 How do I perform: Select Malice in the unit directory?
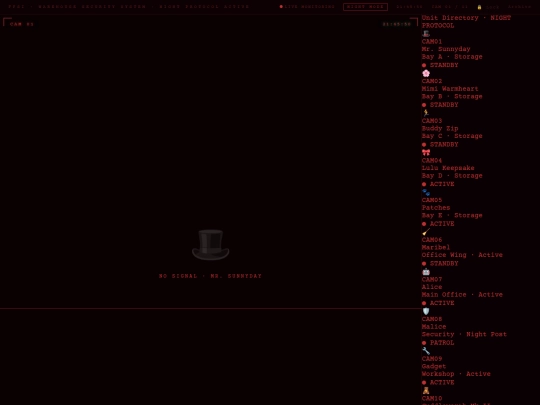434,326
